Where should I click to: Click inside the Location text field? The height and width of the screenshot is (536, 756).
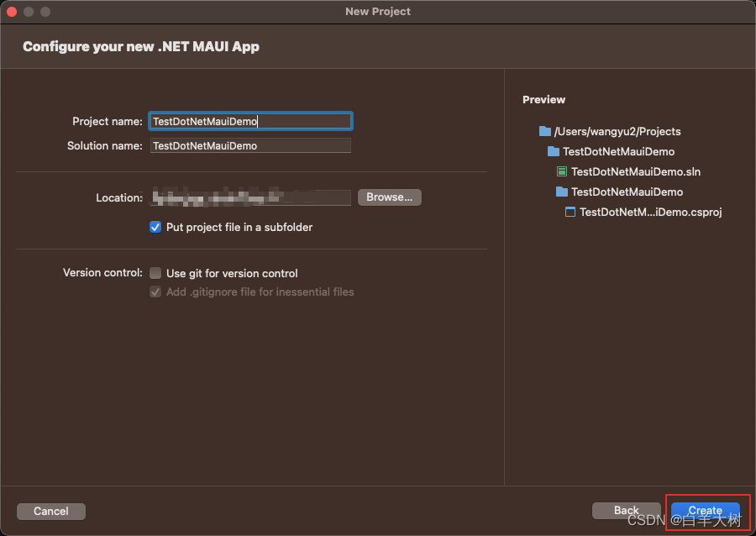(249, 197)
